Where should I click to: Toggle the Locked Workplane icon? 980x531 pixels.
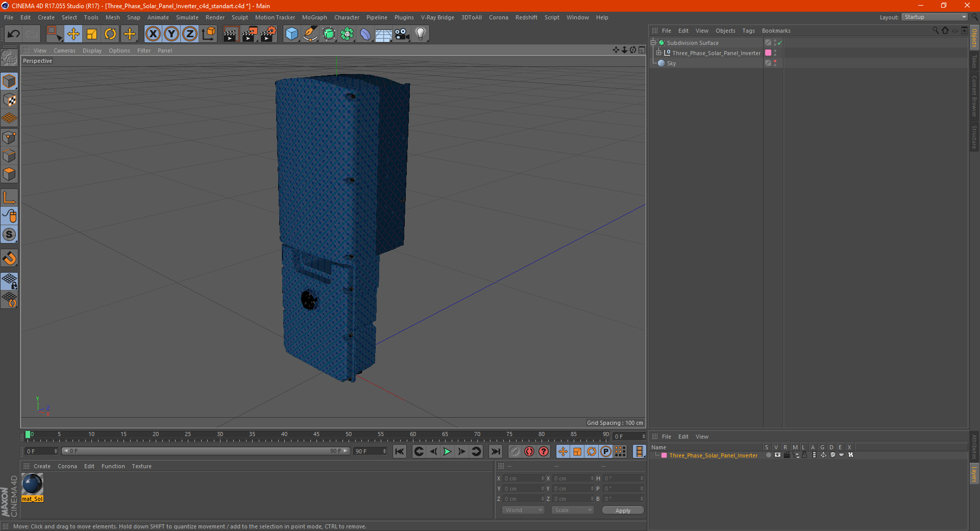coord(9,281)
